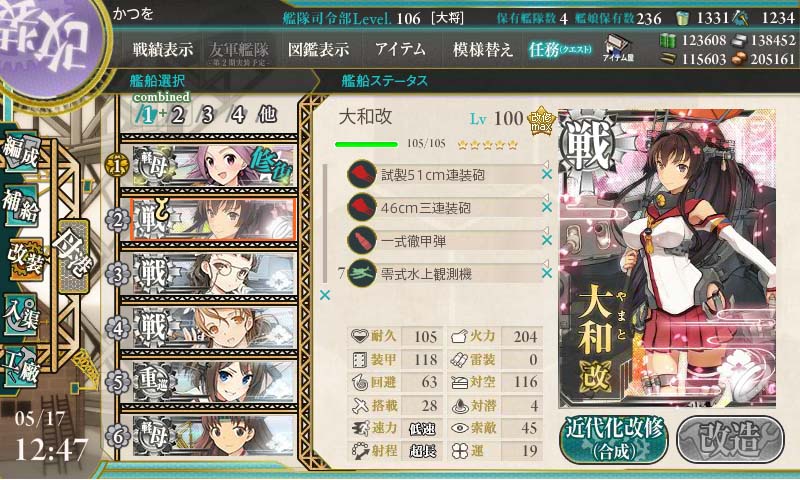This screenshot has height=480, width=800.
Task: Remove the 46cm三連装砲 with its X
Action: (x=547, y=207)
